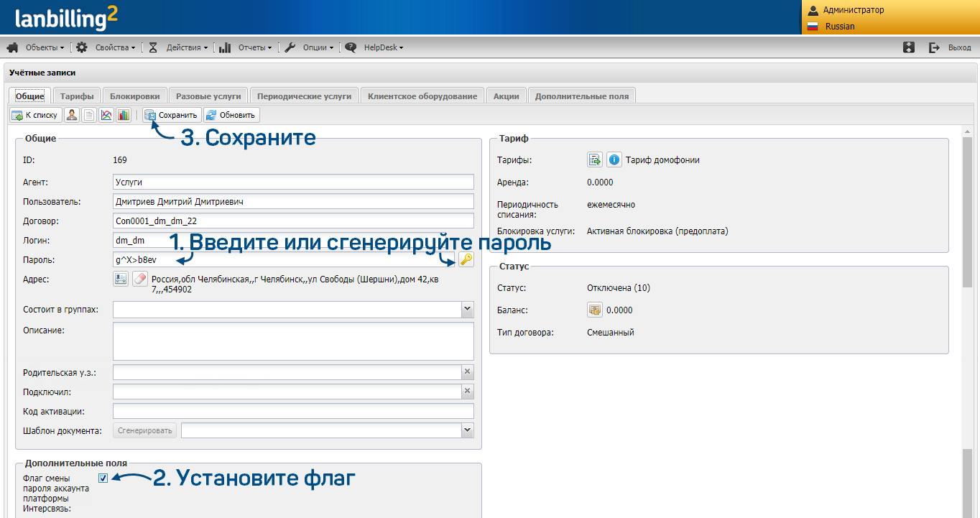Switch to the Дополнительные поля tab

(x=582, y=96)
